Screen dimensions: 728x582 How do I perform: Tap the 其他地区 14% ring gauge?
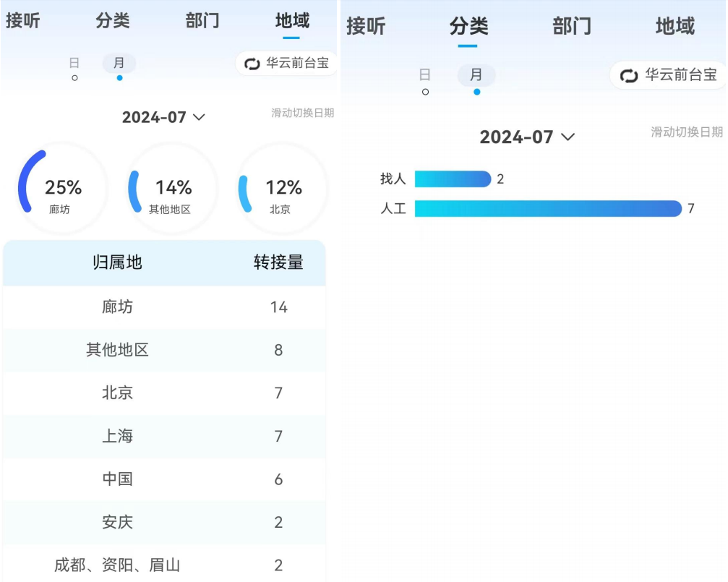click(x=172, y=189)
